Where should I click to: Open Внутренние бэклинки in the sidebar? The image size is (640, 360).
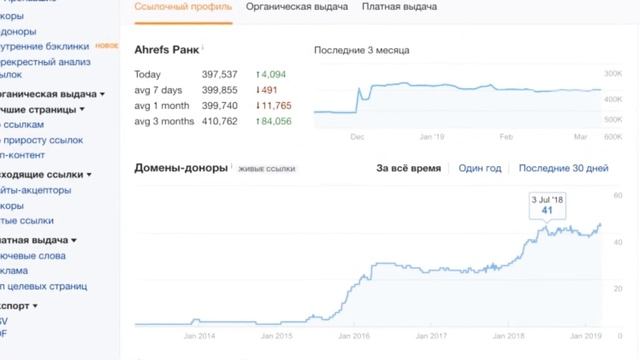tap(44, 47)
